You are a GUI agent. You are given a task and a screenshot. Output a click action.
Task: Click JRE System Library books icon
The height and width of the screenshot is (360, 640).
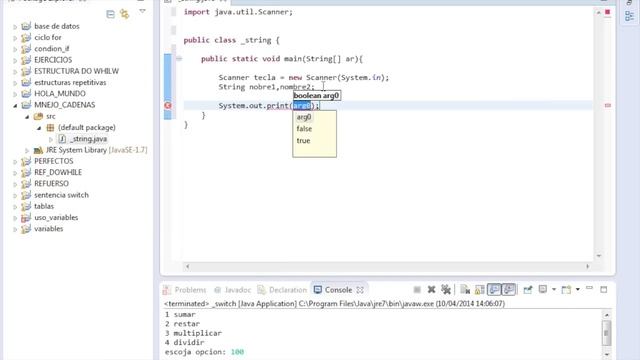38,150
